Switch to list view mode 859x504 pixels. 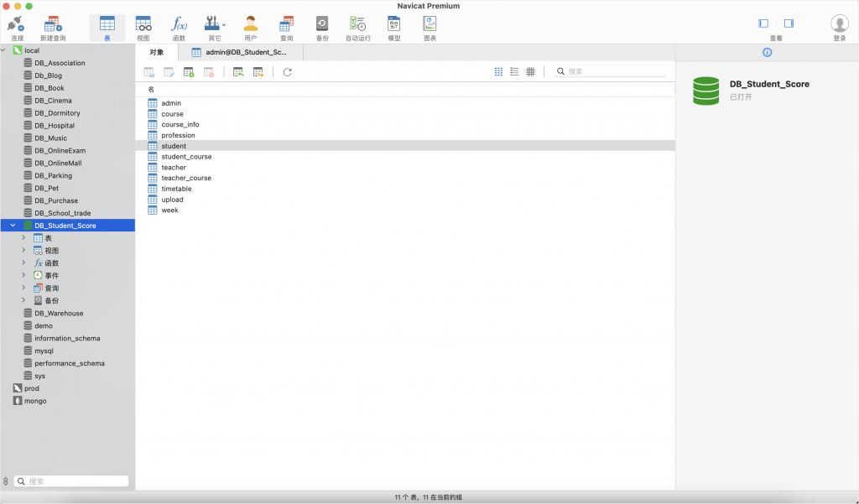click(x=514, y=72)
